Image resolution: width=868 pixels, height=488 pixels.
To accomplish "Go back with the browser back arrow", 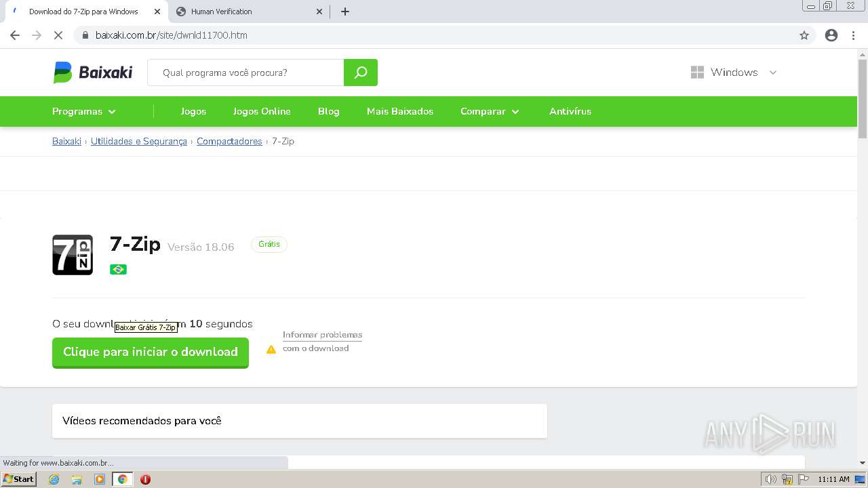I will 15,35.
